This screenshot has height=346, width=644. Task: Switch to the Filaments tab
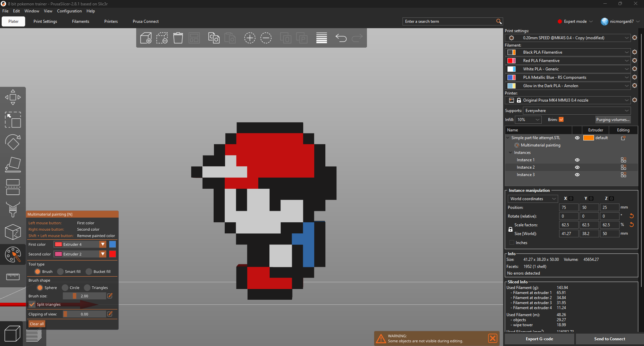[80, 21]
